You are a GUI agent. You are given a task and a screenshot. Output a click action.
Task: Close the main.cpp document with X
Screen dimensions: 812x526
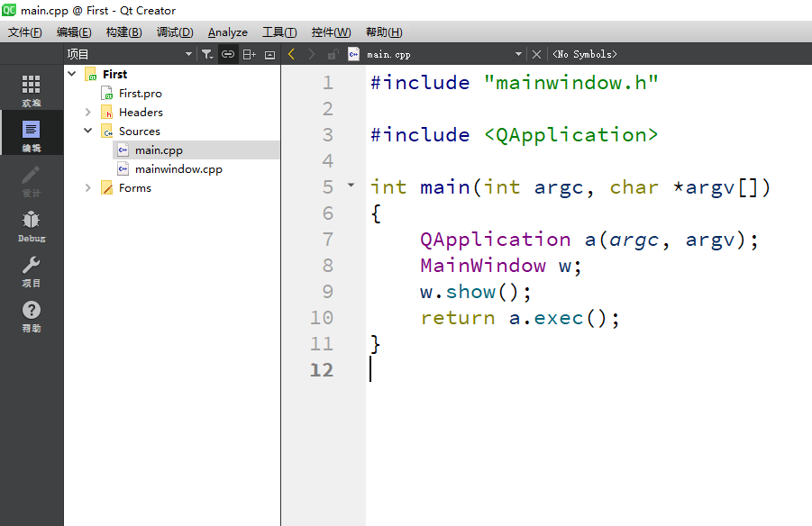(536, 54)
